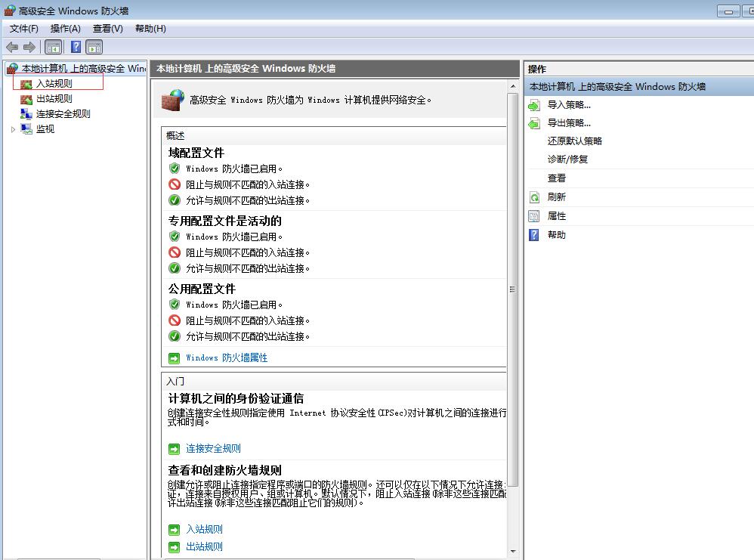This screenshot has width=754, height=560.
Task: Click the 公用配置文件 heading
Action: click(x=202, y=289)
